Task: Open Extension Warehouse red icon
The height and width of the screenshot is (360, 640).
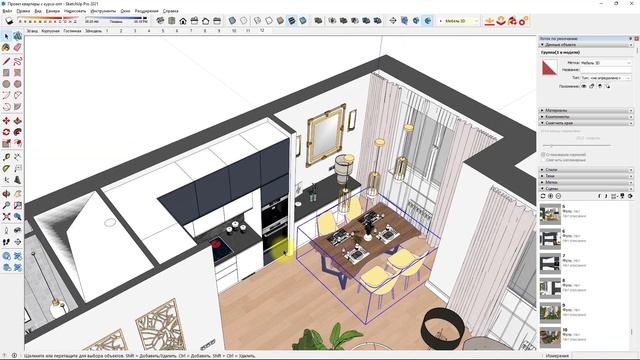Action: click(512, 20)
